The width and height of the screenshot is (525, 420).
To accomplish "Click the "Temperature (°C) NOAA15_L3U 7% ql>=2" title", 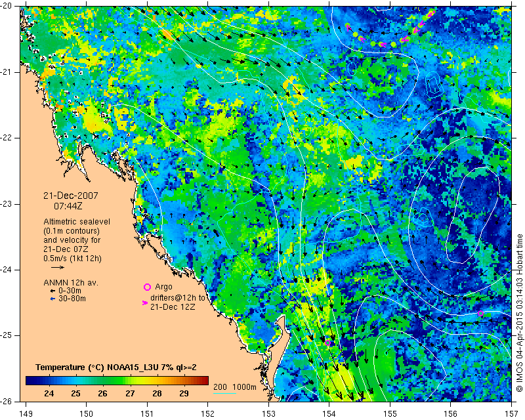I will click(x=116, y=367).
